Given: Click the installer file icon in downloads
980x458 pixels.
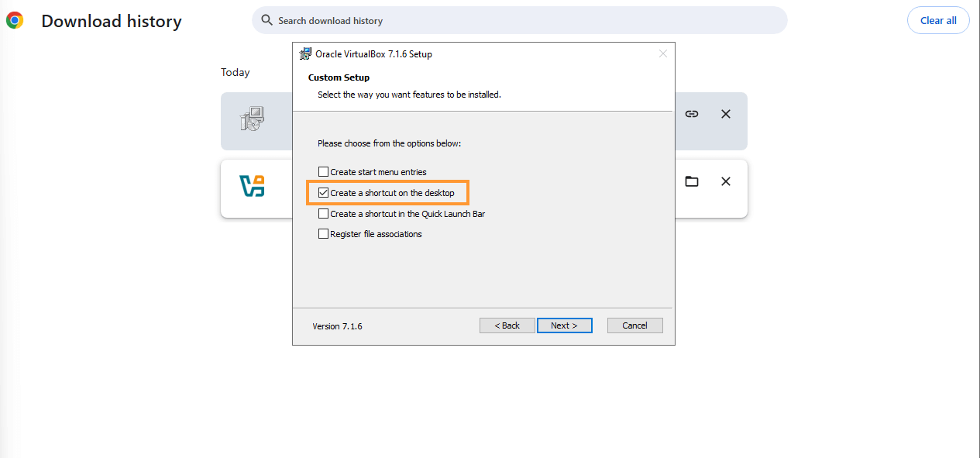Looking at the screenshot, I should 253,119.
